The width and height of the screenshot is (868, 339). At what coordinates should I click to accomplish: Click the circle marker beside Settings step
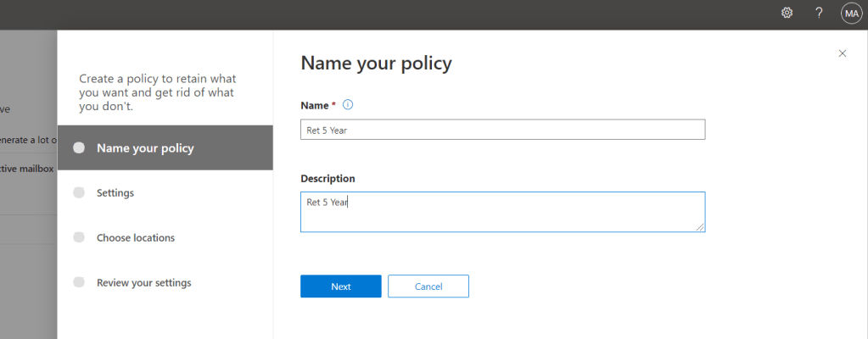pos(79,193)
